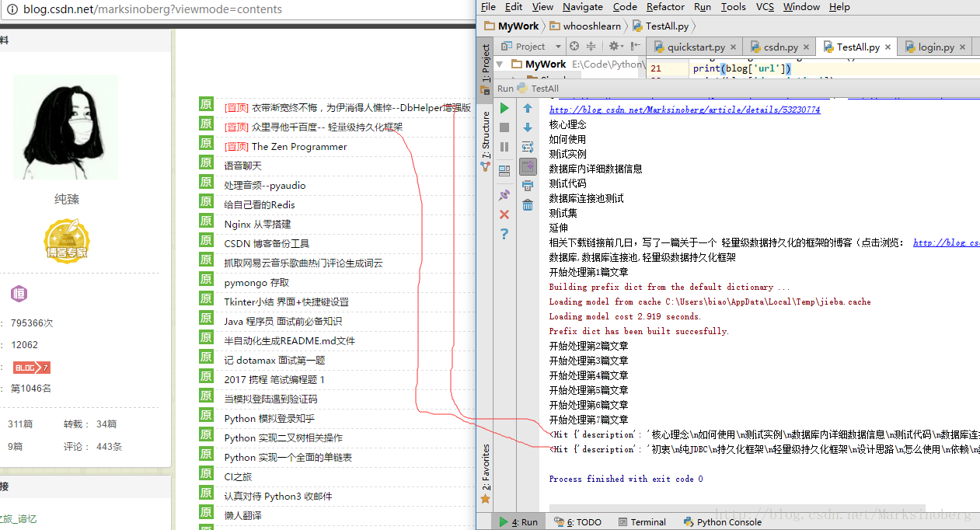Image resolution: width=980 pixels, height=530 pixels.
Task: Clear all console output with trash icon
Action: click(528, 205)
